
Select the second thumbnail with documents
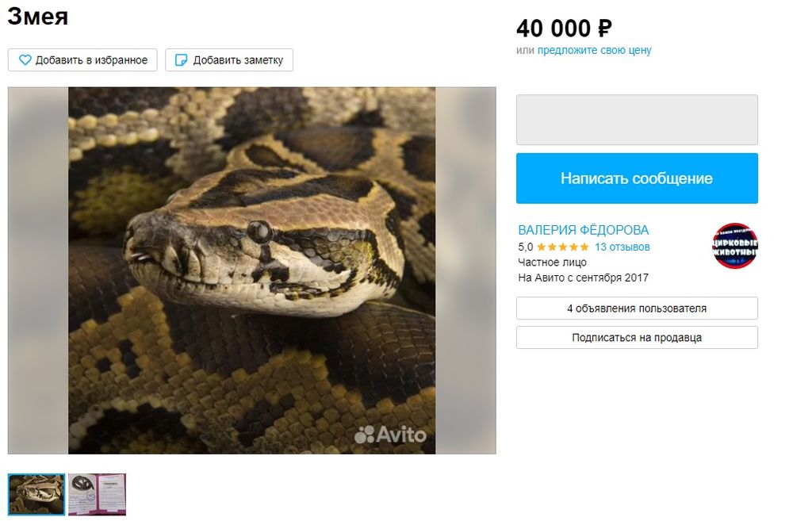[98, 494]
